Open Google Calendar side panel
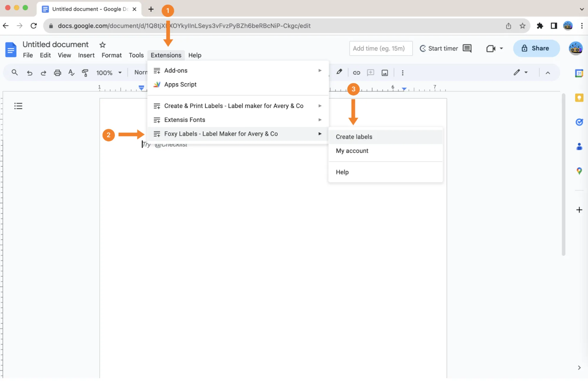The image size is (588, 382). pos(579,73)
